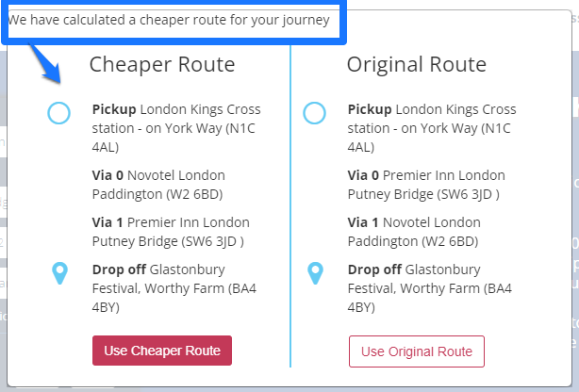Click the Cheaper Route heading
The height and width of the screenshot is (392, 579).
click(162, 64)
